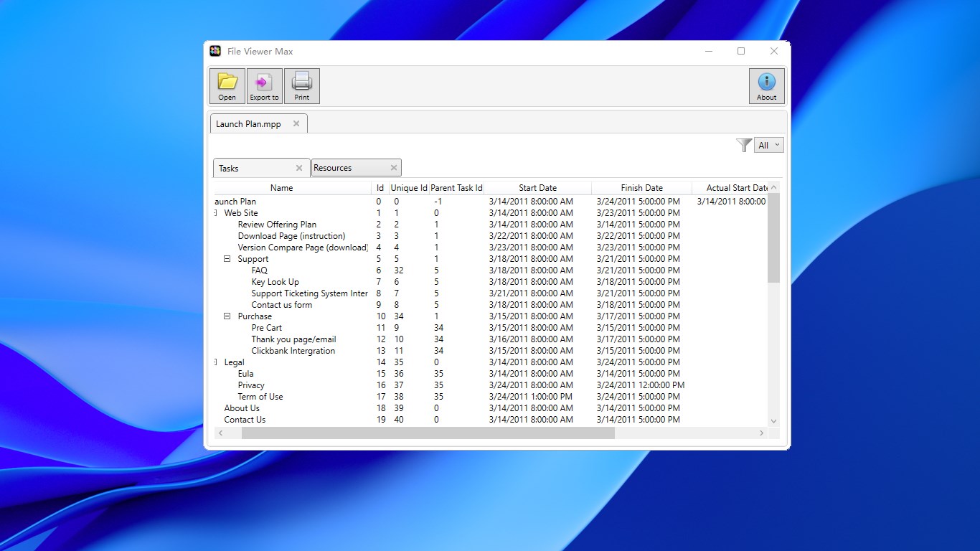Click the Finish Date column header
Screen dimensions: 980x551
(x=641, y=188)
